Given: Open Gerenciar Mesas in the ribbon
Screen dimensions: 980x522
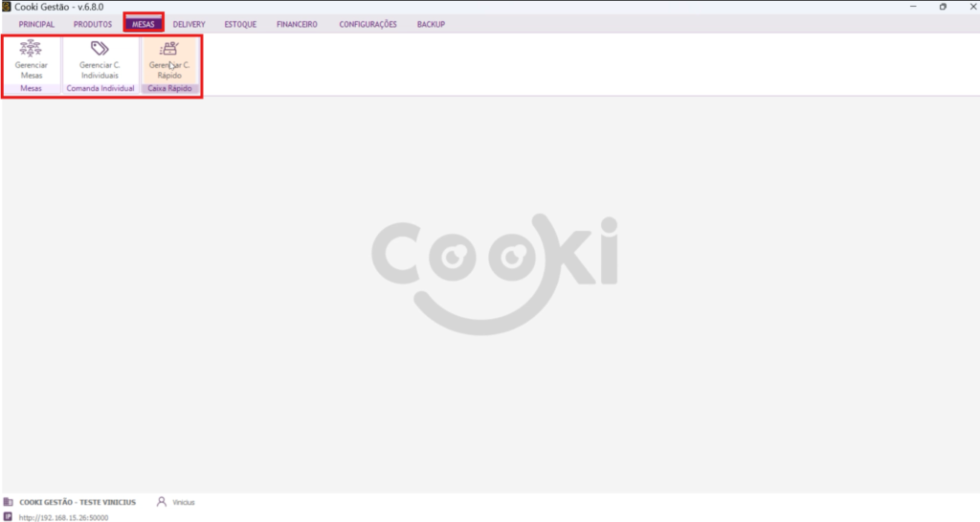Looking at the screenshot, I should pyautogui.click(x=31, y=58).
